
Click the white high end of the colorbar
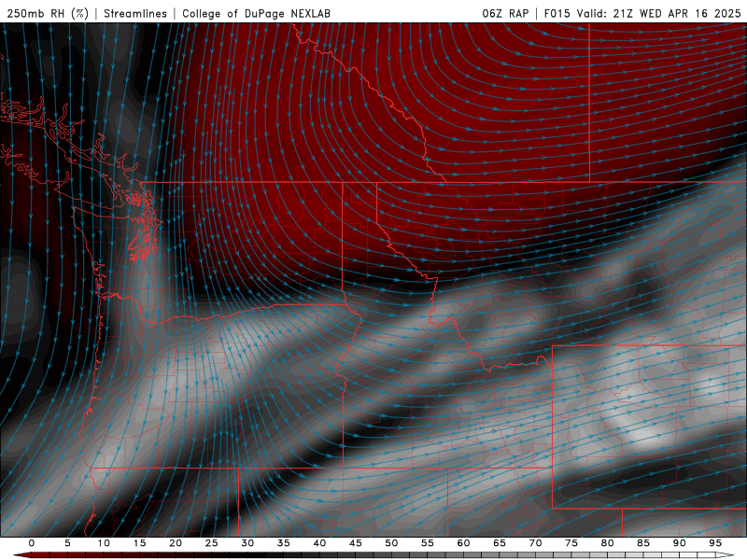tap(726, 555)
